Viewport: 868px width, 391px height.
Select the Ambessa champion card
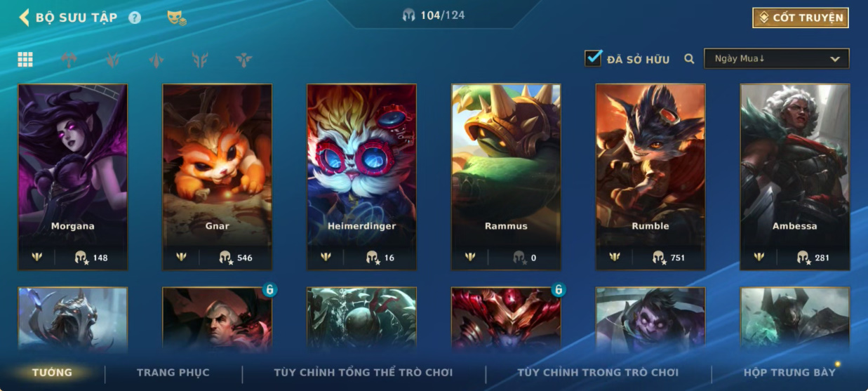795,177
